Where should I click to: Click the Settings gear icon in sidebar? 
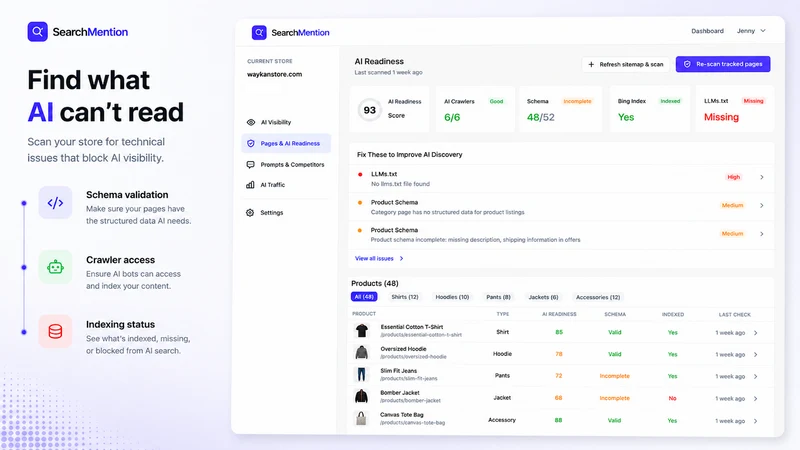(250, 213)
